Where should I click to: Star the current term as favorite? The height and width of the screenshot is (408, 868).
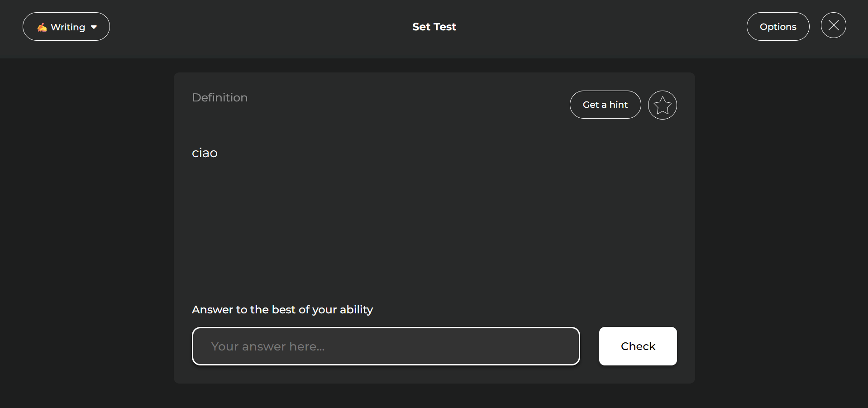pos(662,105)
